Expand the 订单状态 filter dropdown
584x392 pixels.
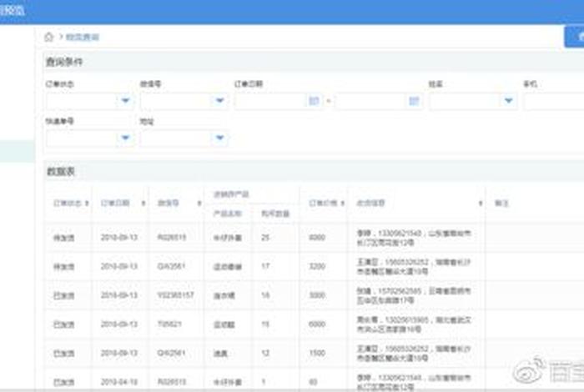click(125, 101)
